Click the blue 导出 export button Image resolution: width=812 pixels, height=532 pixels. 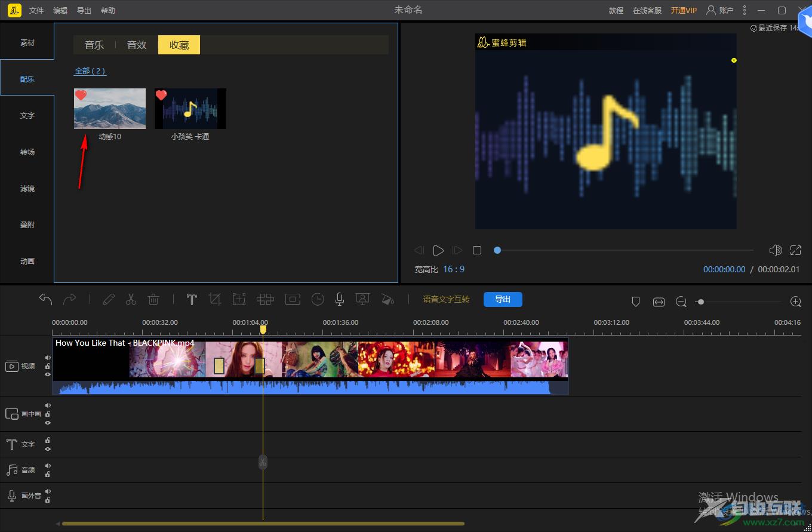coord(503,299)
